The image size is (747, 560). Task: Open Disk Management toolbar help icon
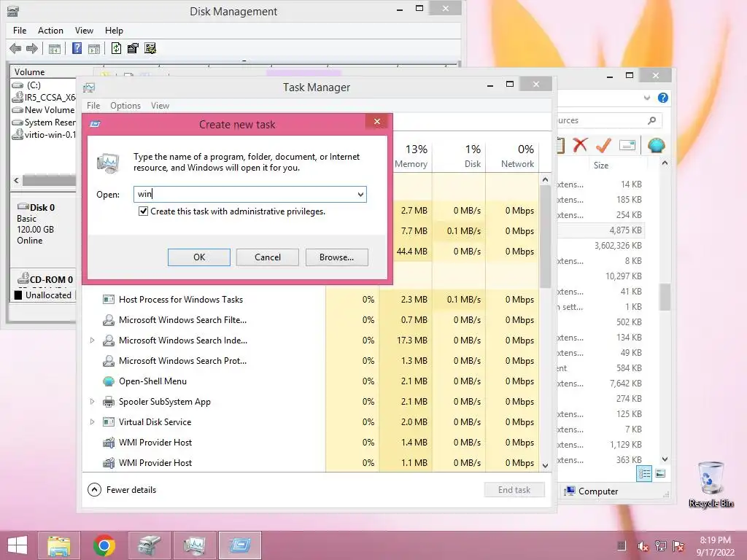[x=77, y=48]
